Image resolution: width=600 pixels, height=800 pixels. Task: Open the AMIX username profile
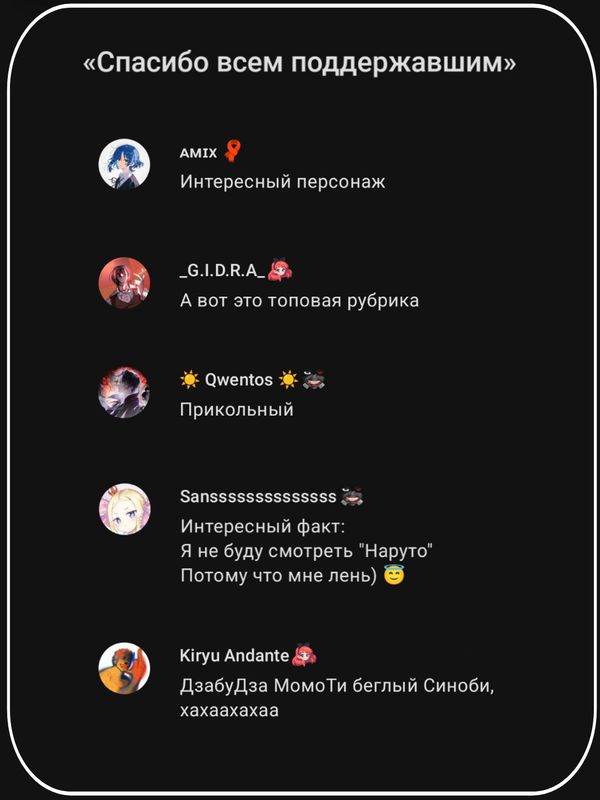pos(198,153)
